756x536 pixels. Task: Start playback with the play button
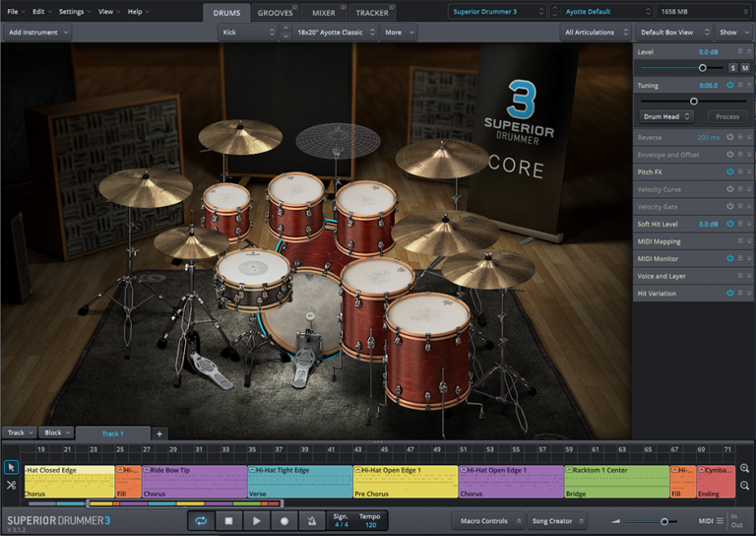[x=257, y=521]
